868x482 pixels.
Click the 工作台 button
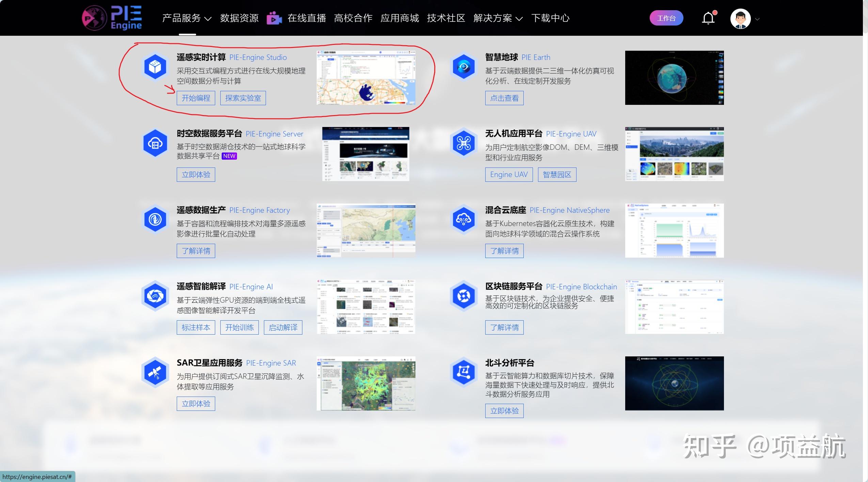pos(666,18)
